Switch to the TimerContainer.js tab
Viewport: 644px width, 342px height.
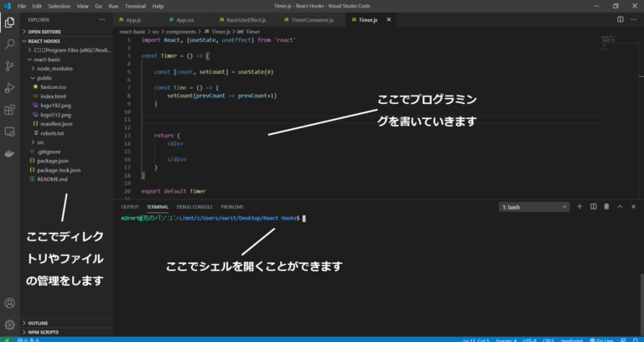point(312,20)
